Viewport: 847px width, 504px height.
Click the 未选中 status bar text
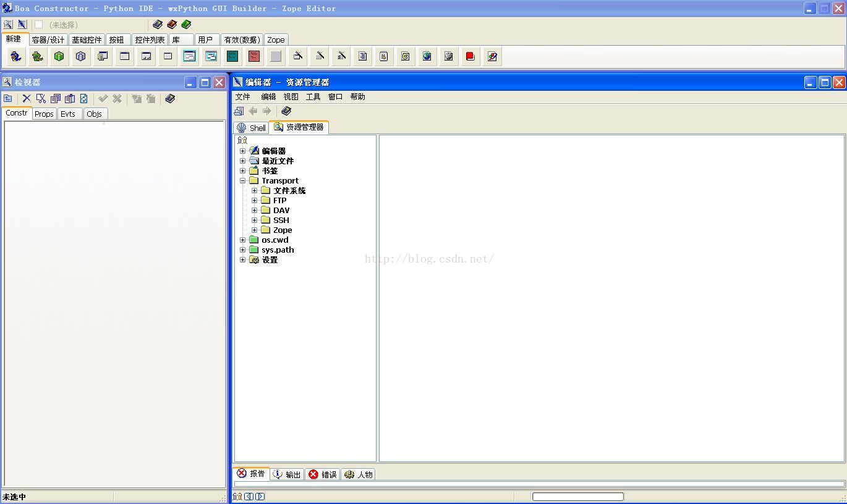(x=14, y=497)
